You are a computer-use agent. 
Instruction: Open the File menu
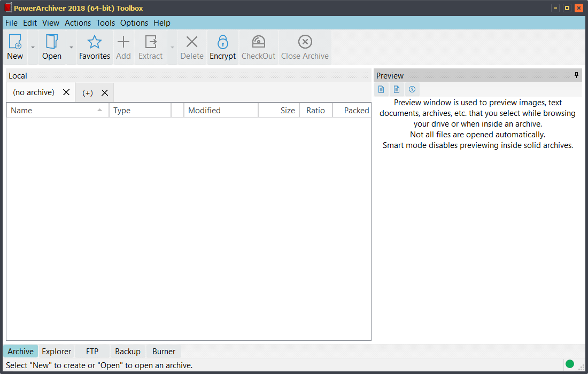pos(11,23)
